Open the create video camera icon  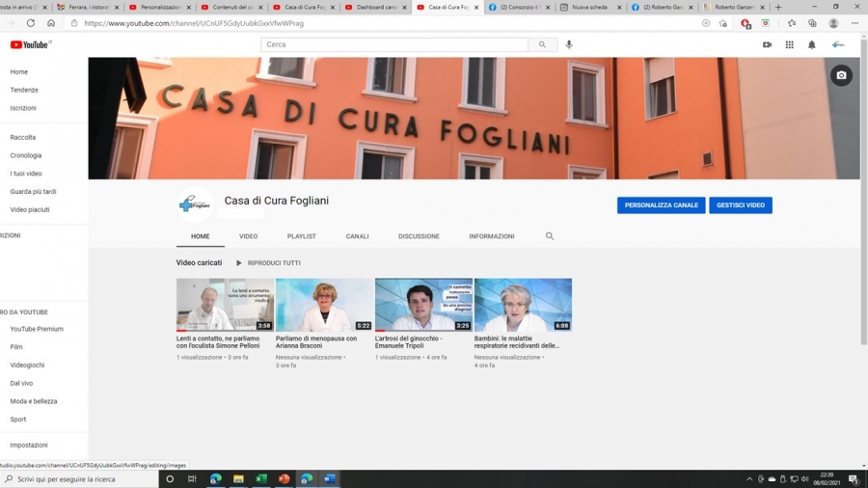click(767, 44)
